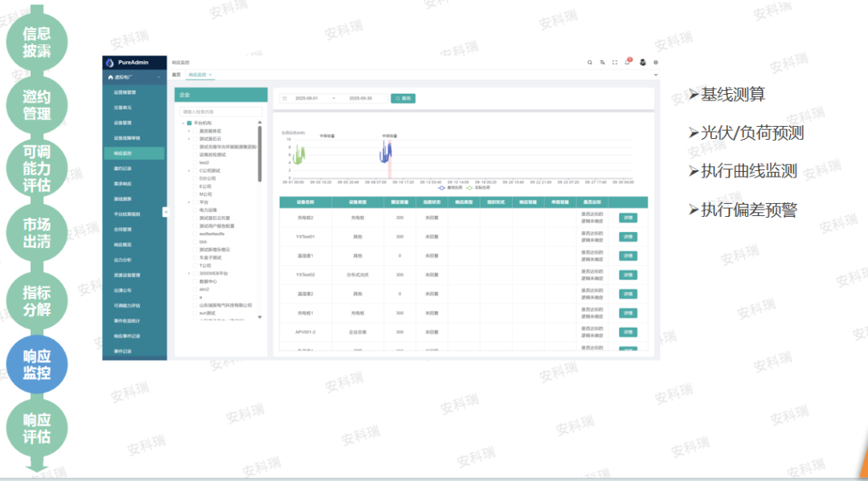Click the 设备类型 column header
This screenshot has height=481, width=868.
(357, 202)
